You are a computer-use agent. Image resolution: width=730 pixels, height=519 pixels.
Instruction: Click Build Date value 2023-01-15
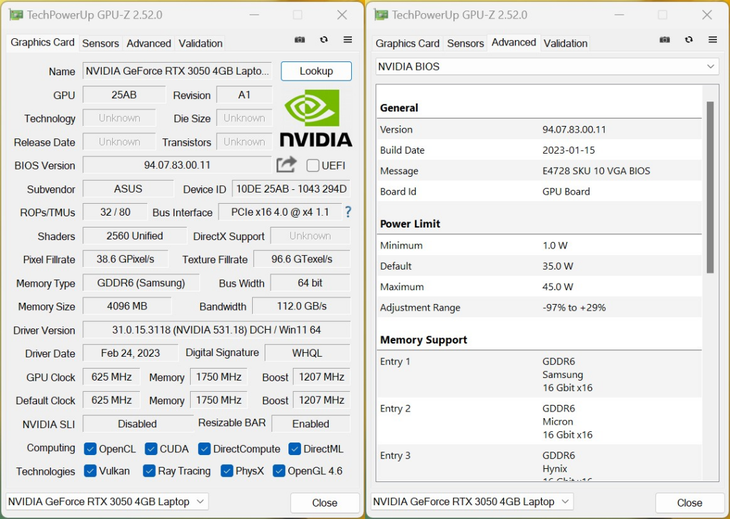568,150
